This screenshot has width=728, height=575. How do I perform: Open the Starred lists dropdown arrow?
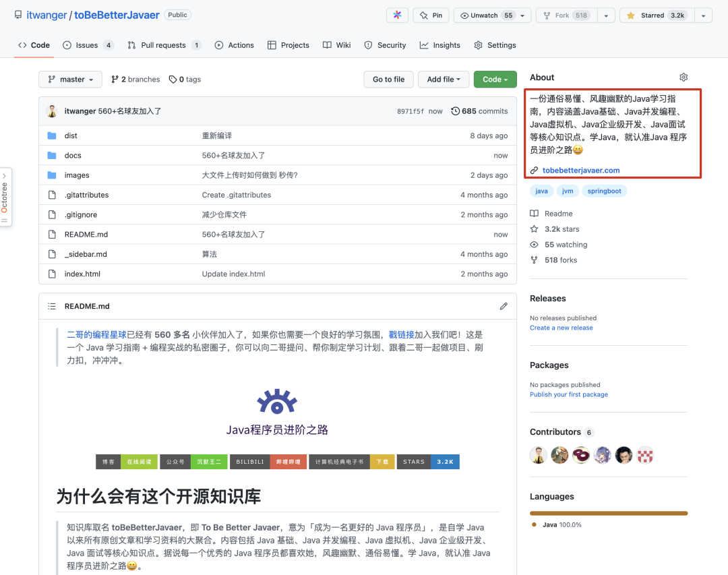tap(703, 16)
